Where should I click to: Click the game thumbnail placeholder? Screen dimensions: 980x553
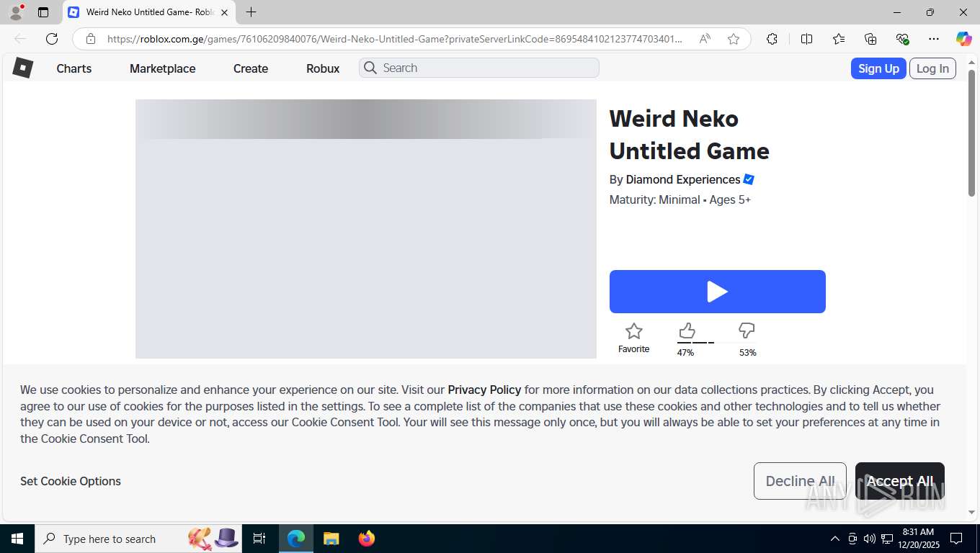click(x=366, y=229)
